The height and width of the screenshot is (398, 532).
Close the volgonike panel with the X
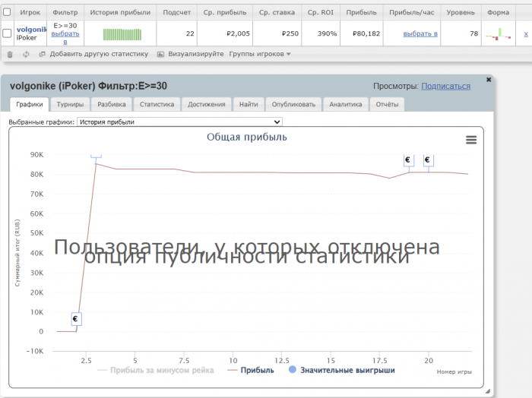tap(489, 79)
